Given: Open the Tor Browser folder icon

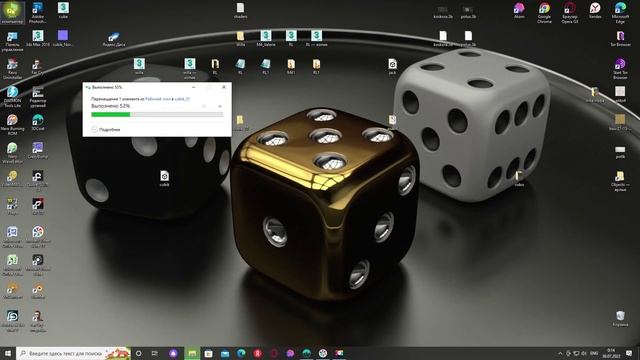Looking at the screenshot, I should [620, 39].
